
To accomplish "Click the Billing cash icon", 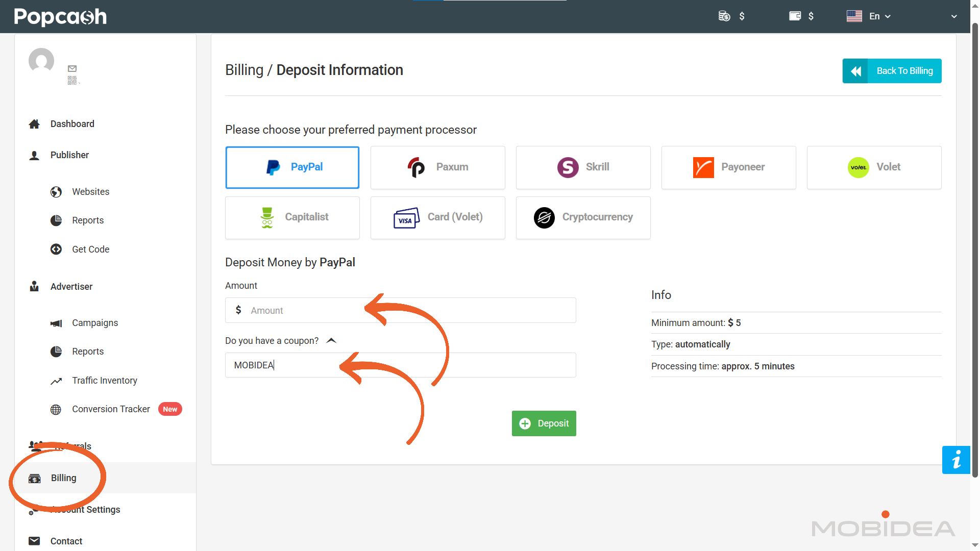I will click(35, 479).
